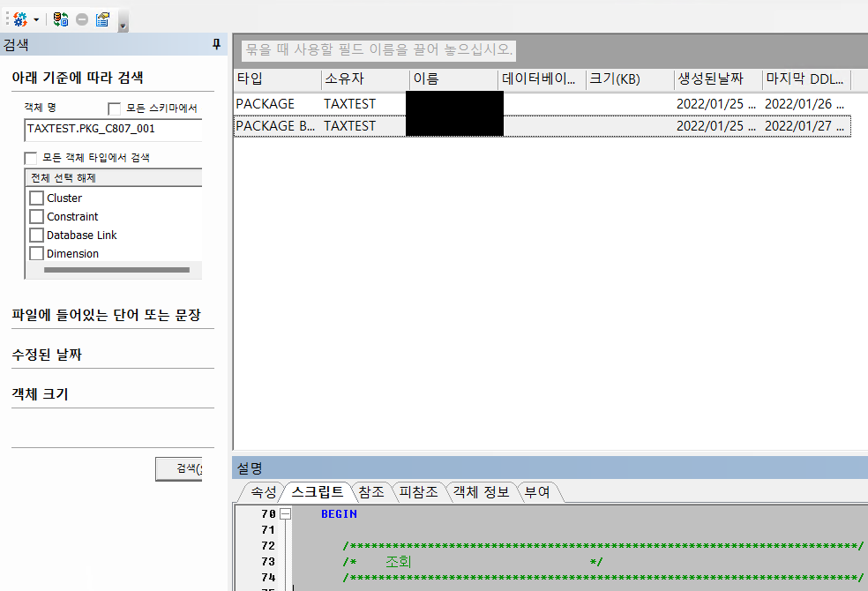
Task: Check 모든 객체 타입에서 검색 option
Action: point(31,158)
